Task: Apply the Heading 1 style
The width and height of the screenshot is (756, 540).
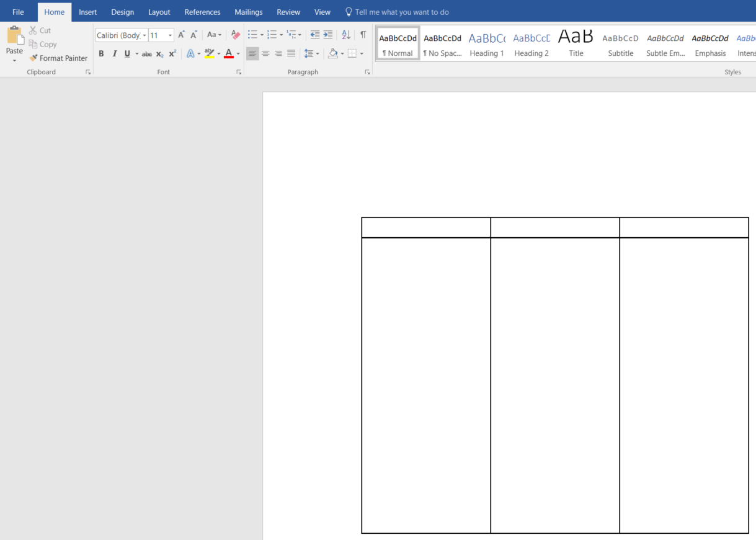Action: (487, 43)
